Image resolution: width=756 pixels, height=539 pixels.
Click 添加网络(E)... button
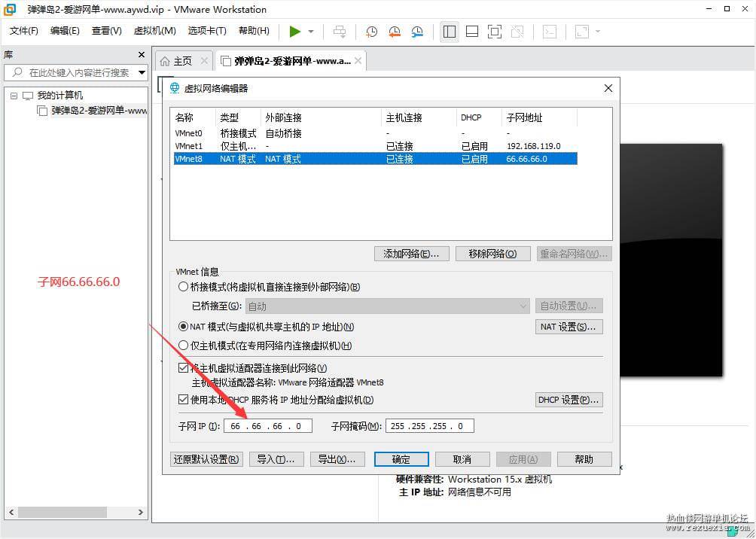(x=411, y=254)
